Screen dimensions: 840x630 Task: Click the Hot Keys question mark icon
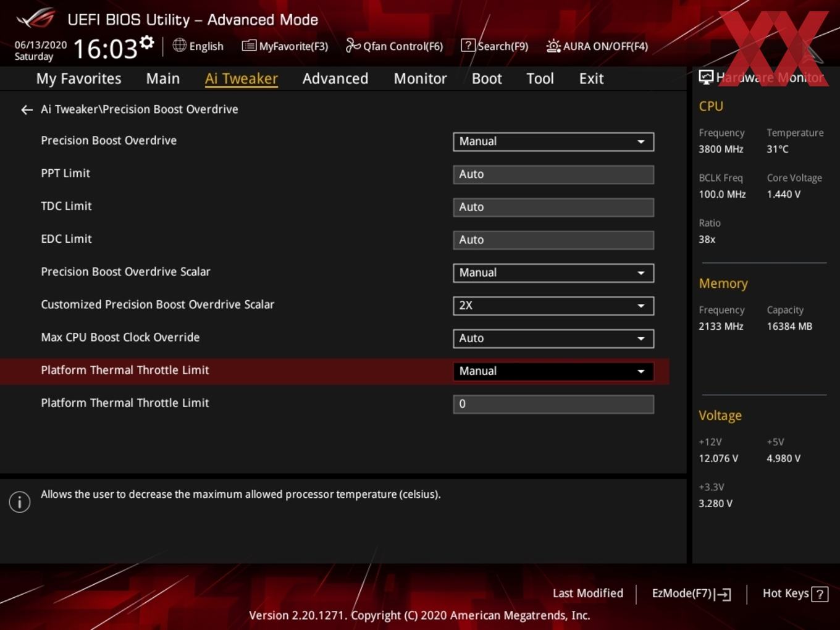click(820, 594)
